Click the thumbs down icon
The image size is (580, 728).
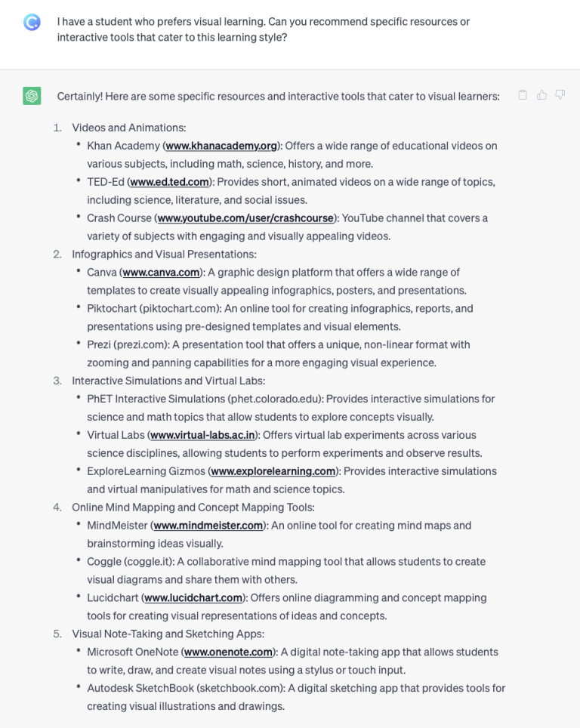tap(560, 95)
